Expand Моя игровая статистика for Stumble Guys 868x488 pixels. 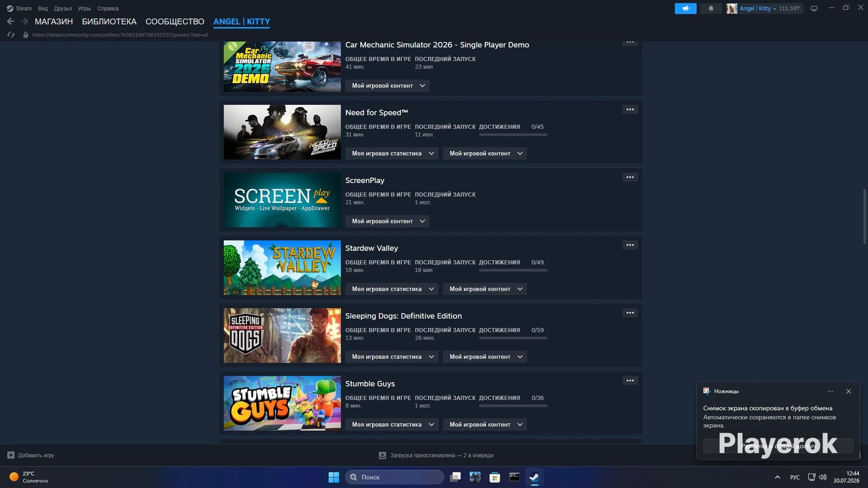pos(392,425)
